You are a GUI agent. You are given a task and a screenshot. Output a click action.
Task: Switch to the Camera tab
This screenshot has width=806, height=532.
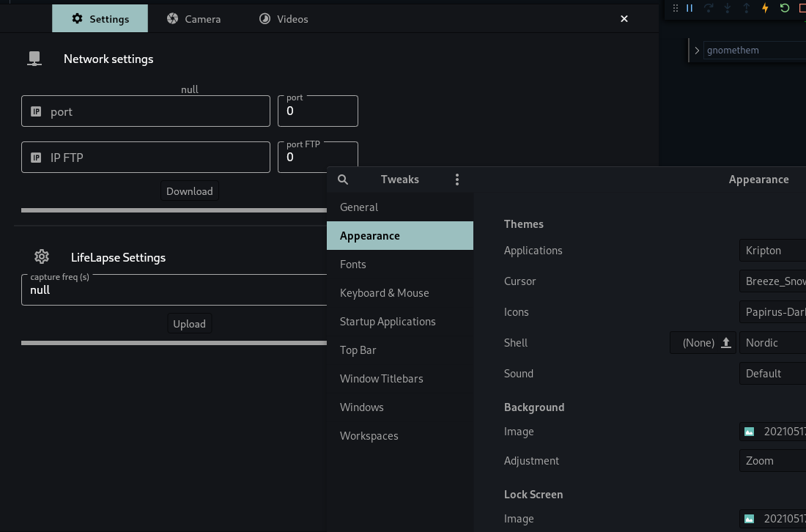[193, 18]
